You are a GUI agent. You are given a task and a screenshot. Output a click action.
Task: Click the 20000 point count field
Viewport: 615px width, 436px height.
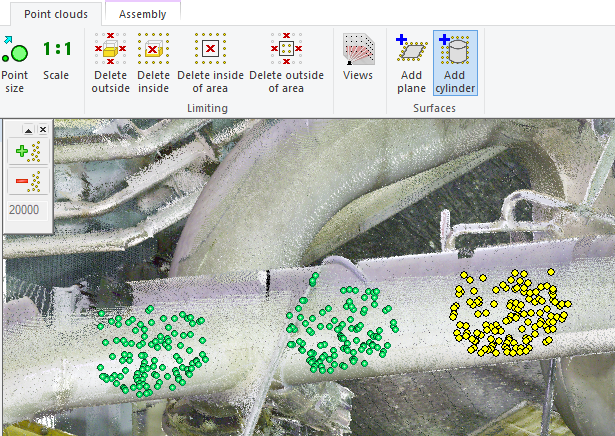[x=25, y=209]
